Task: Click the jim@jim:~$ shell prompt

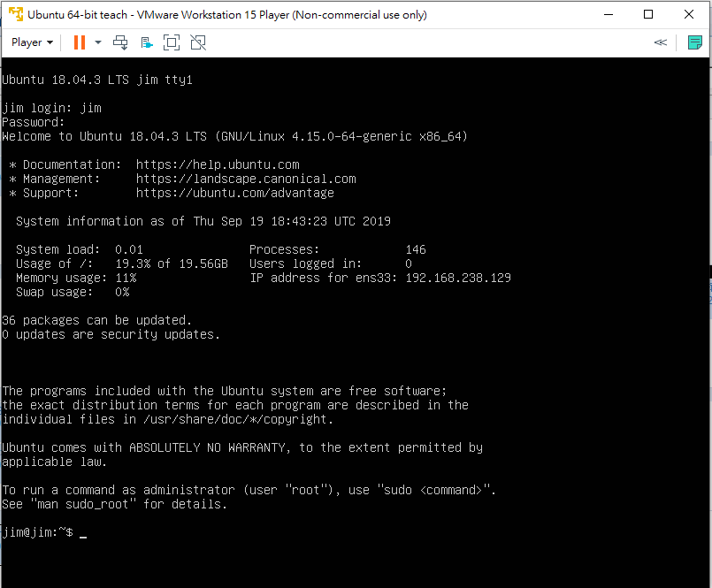Action: [x=38, y=532]
